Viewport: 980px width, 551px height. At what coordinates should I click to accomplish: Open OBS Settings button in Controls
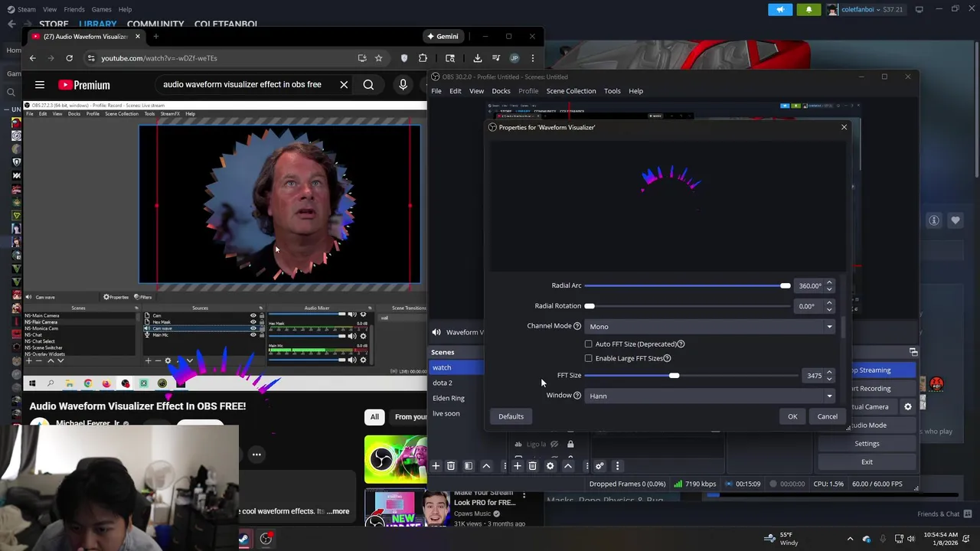(x=867, y=444)
